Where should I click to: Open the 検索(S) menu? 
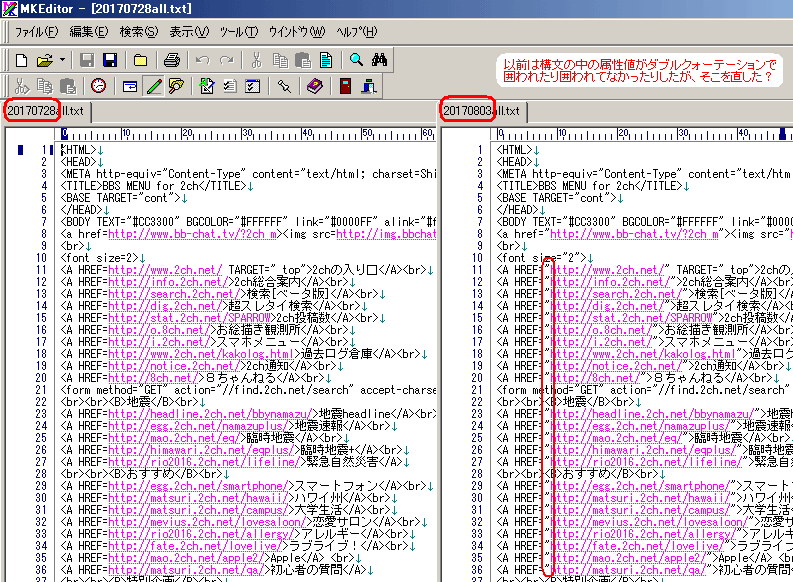coord(139,32)
